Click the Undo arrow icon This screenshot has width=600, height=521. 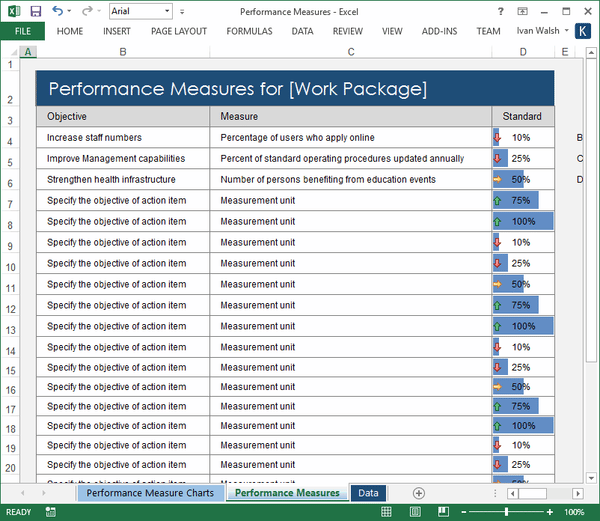(57, 11)
